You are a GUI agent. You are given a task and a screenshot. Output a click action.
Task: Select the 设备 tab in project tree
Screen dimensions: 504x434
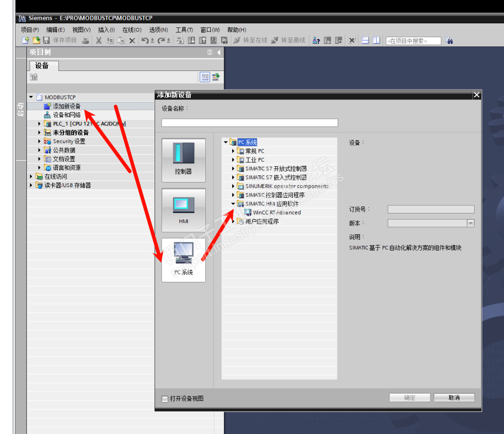coord(44,65)
